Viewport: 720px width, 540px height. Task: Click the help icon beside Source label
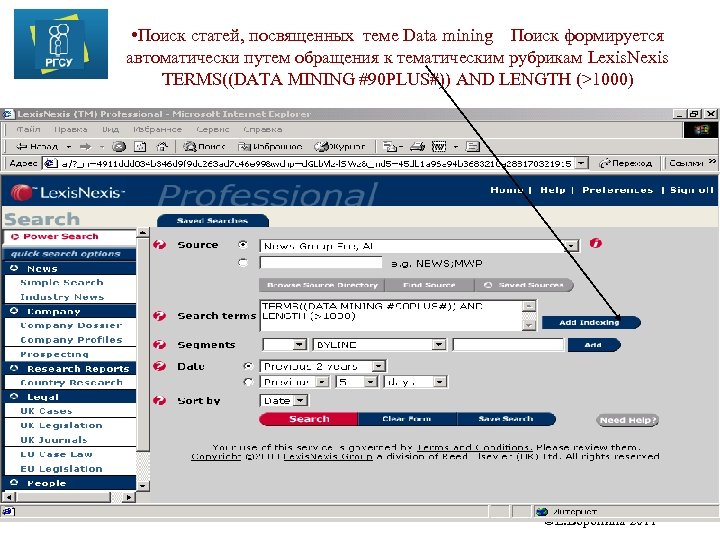[x=159, y=245]
